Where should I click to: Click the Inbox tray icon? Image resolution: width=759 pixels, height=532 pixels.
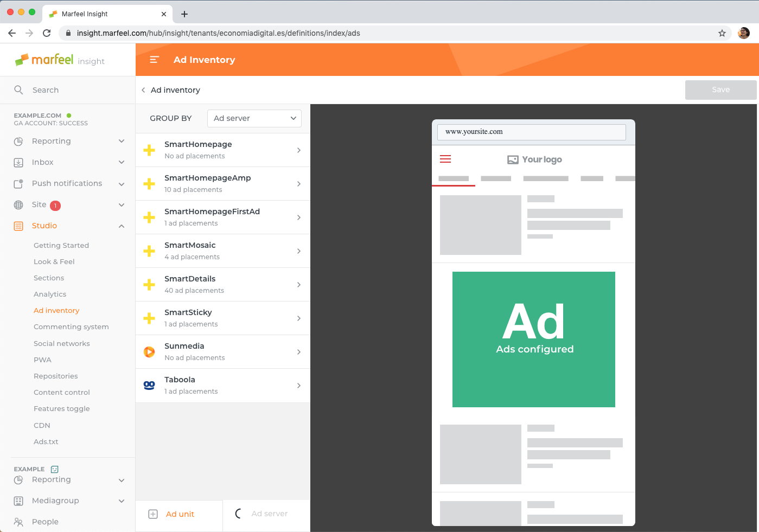pyautogui.click(x=18, y=162)
